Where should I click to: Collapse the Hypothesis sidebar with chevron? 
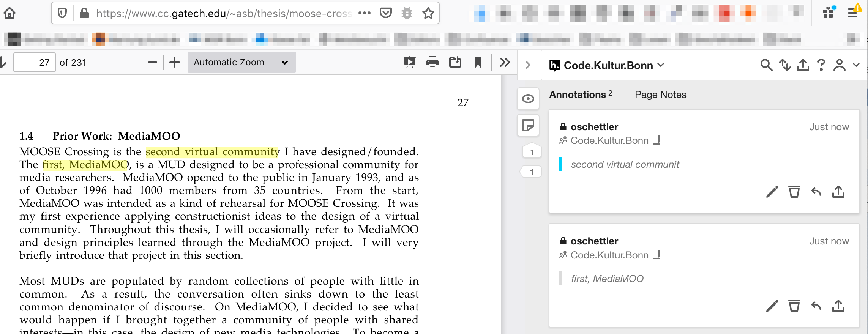[x=528, y=65]
